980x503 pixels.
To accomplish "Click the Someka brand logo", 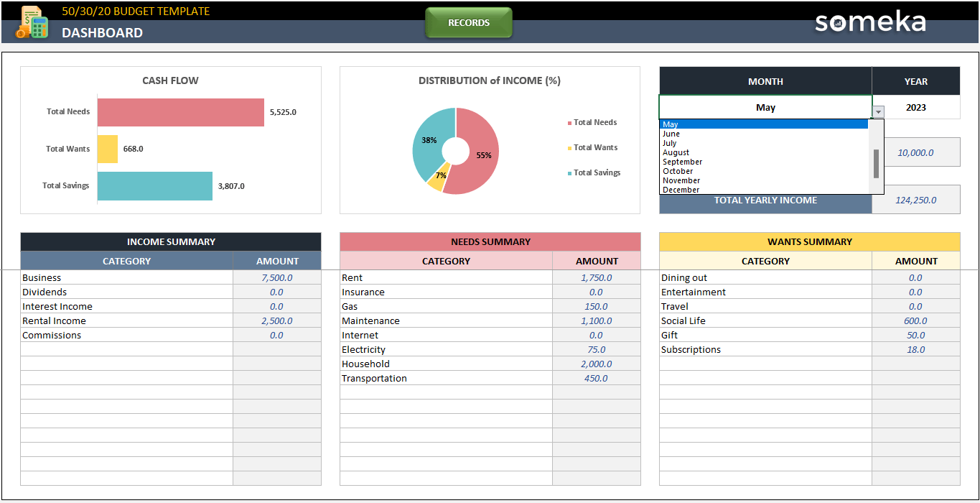I will click(x=870, y=22).
